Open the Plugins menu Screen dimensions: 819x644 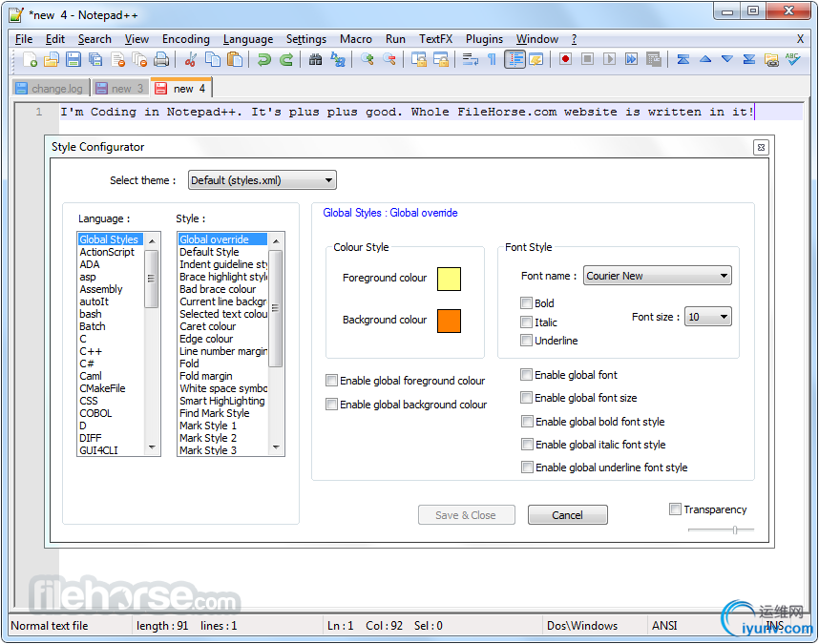[484, 39]
